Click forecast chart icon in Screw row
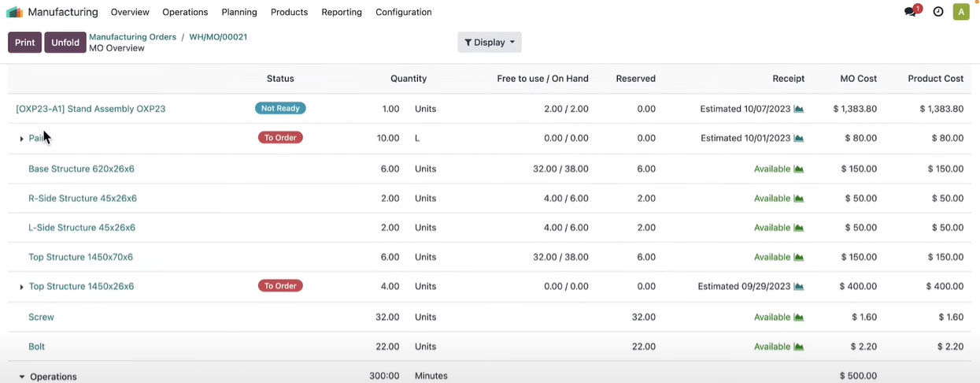 (799, 318)
